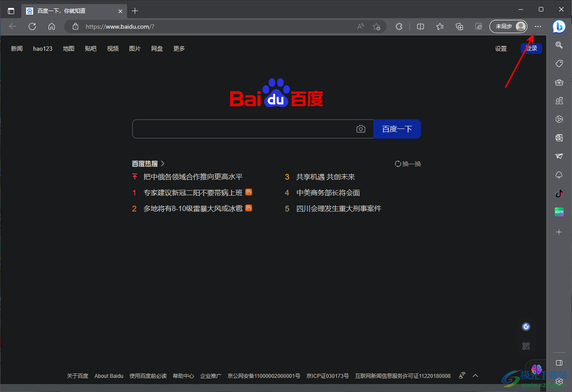
Task: Open 关于百度 footer link
Action: (x=78, y=376)
